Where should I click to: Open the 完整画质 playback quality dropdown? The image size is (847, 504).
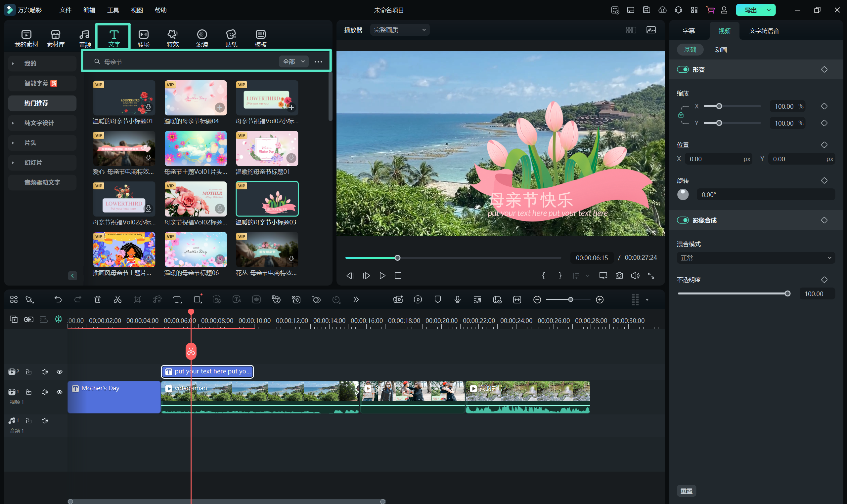(x=399, y=30)
